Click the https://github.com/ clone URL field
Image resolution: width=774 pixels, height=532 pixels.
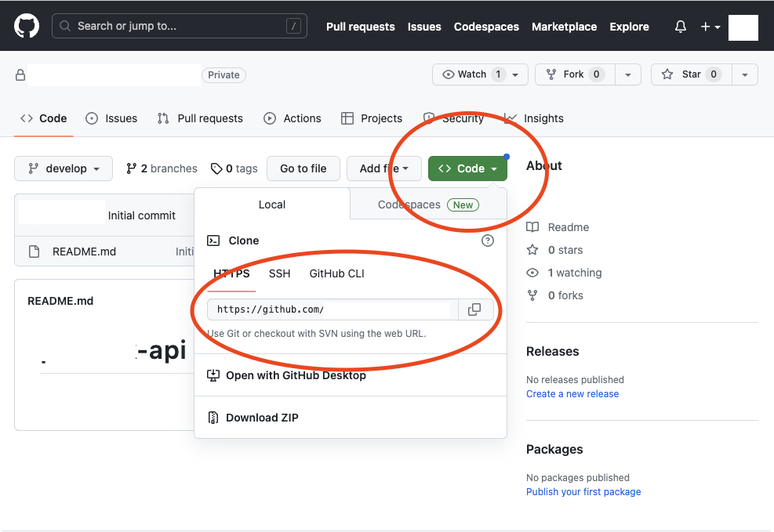[332, 309]
